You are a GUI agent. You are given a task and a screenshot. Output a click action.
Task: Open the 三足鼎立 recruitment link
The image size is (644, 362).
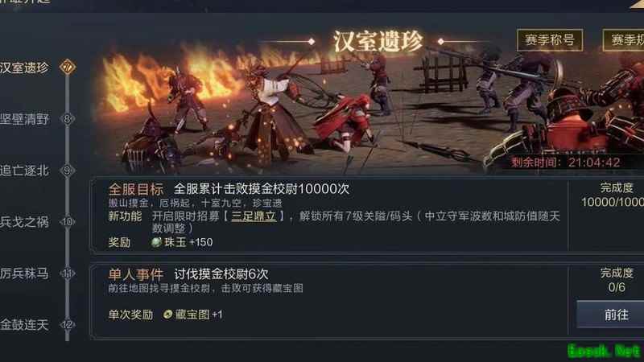point(254,216)
